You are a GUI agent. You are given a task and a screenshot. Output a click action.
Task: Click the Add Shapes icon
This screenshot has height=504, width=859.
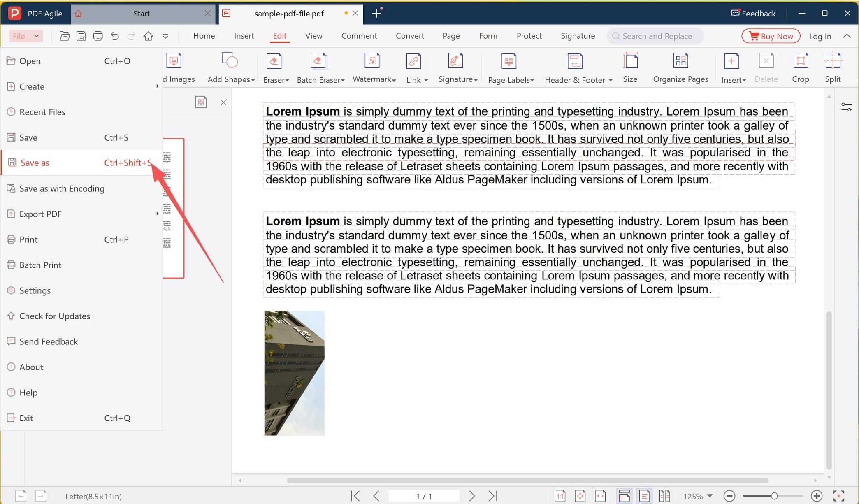coord(230,60)
